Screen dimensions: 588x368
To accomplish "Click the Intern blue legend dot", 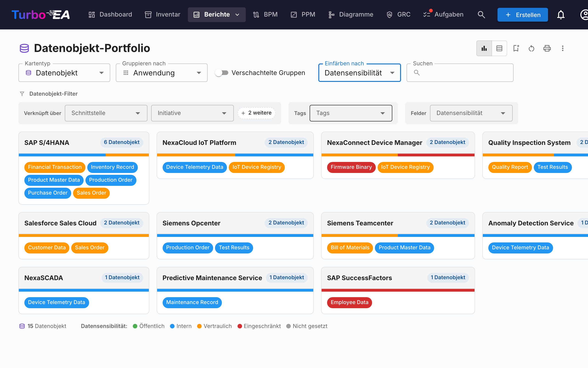I will click(x=172, y=326).
